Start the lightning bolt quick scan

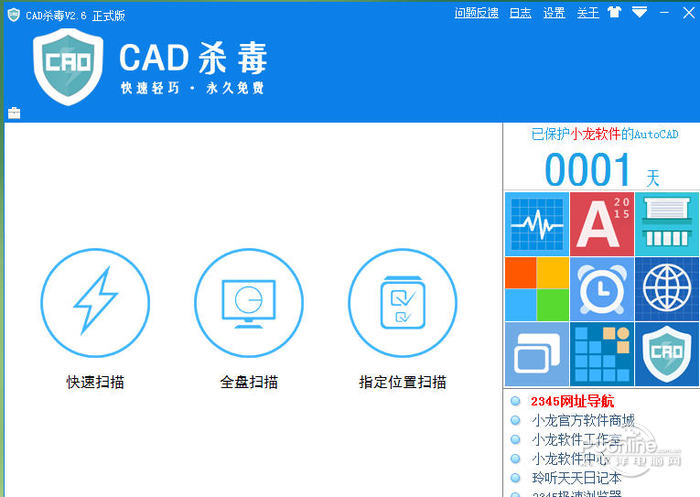95,303
